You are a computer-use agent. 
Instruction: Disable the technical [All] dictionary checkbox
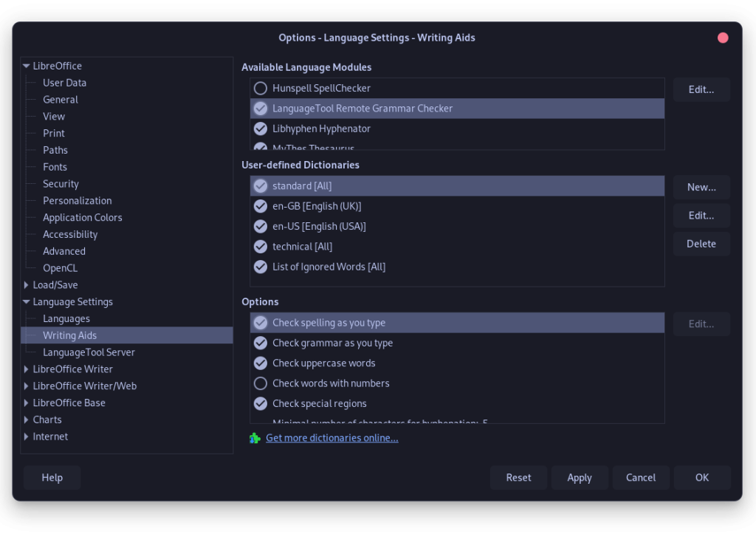pyautogui.click(x=261, y=247)
